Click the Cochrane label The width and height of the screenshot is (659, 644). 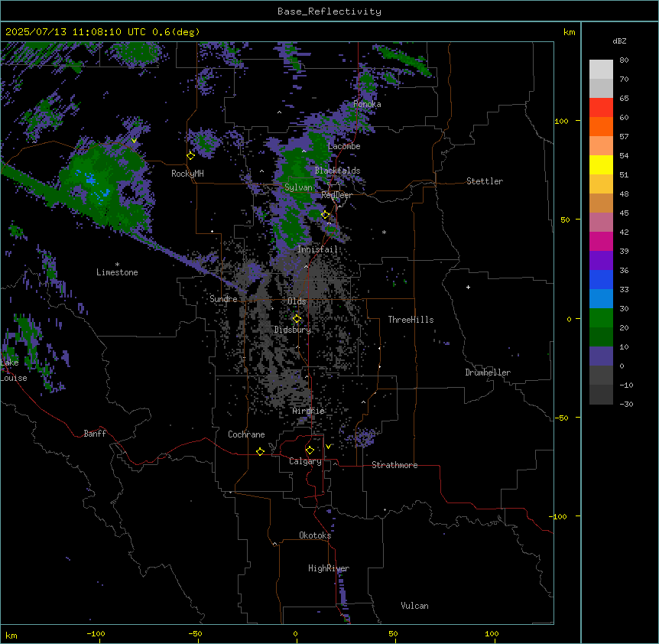click(246, 434)
